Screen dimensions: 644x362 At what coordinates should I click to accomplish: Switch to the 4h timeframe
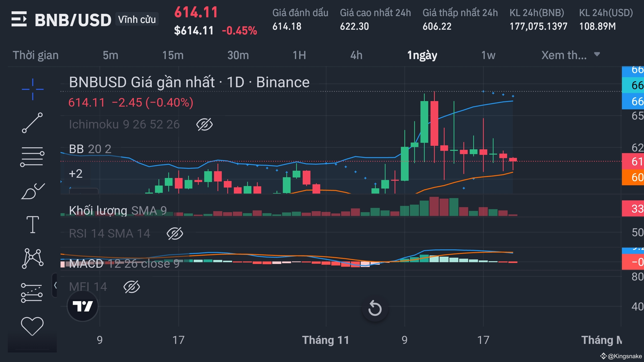[356, 55]
